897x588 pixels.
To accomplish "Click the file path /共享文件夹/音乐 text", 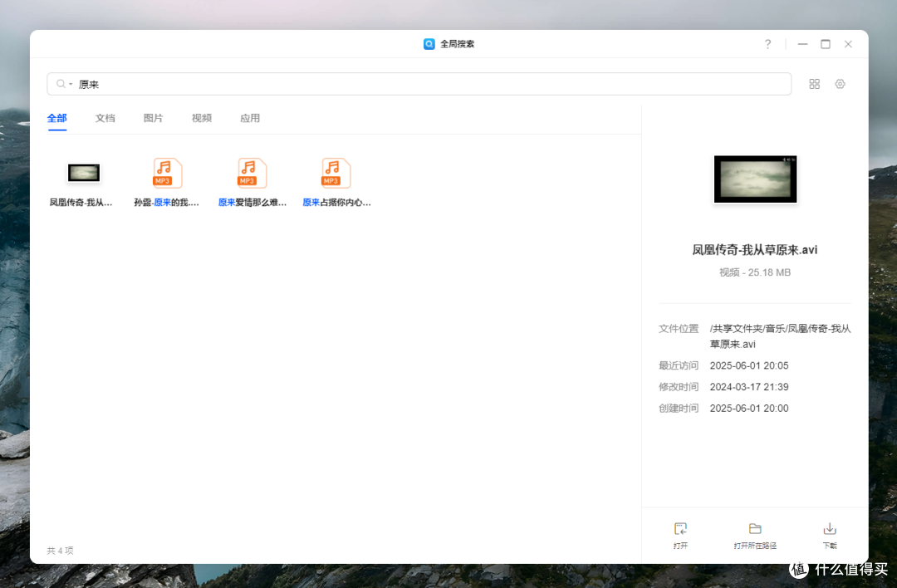I will 780,336.
